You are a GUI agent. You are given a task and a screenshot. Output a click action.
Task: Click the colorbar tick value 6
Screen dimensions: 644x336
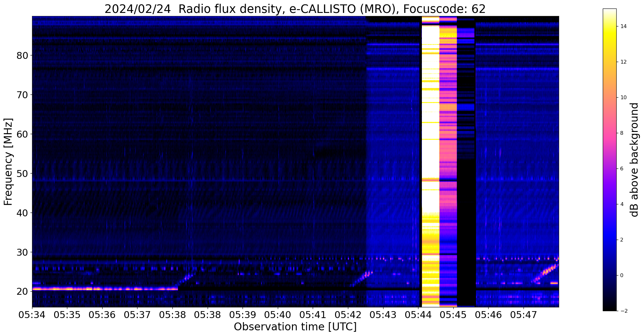click(x=621, y=169)
